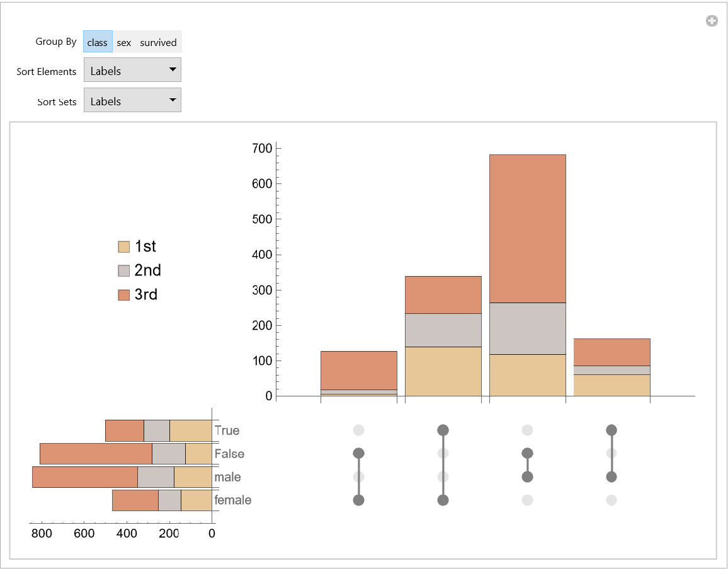The width and height of the screenshot is (728, 571).
Task: Click the light dot in fourth column female row
Action: tap(611, 500)
